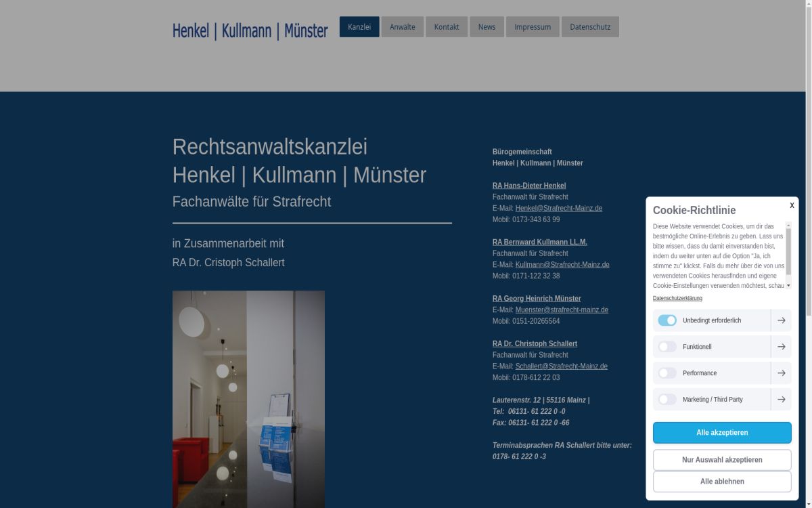Click the Henkel | Kullmann | Münster logo
Viewport: 812px width, 508px height.
[250, 30]
